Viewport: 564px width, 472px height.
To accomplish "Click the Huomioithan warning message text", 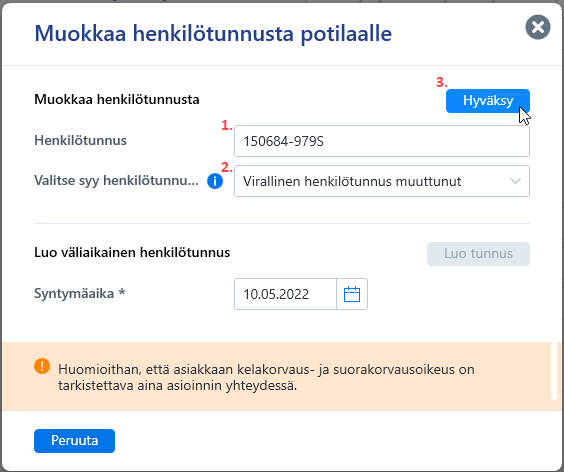I will pos(266,377).
